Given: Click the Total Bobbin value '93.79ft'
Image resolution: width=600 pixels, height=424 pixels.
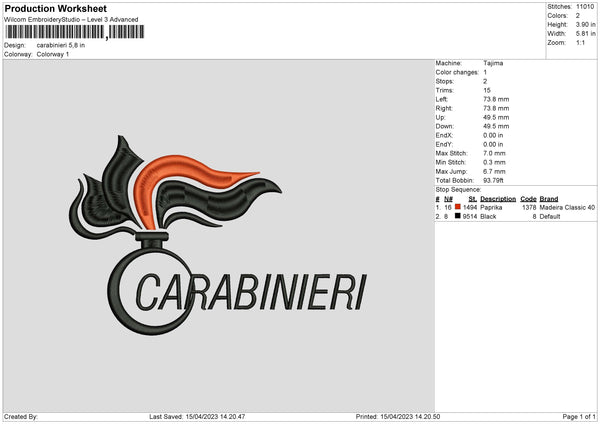Looking at the screenshot, I should click(x=494, y=180).
